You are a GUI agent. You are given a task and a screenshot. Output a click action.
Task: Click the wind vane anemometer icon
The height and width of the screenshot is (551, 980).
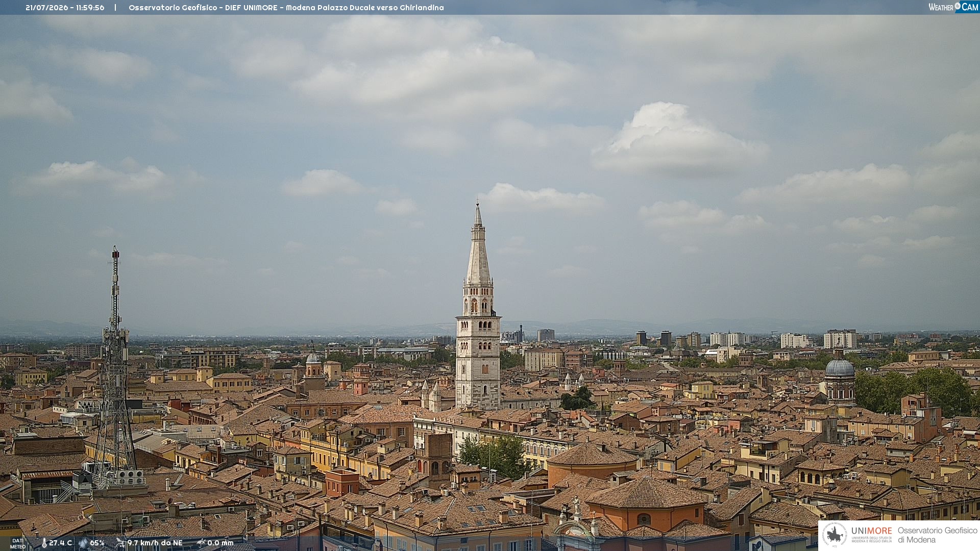pyautogui.click(x=120, y=543)
